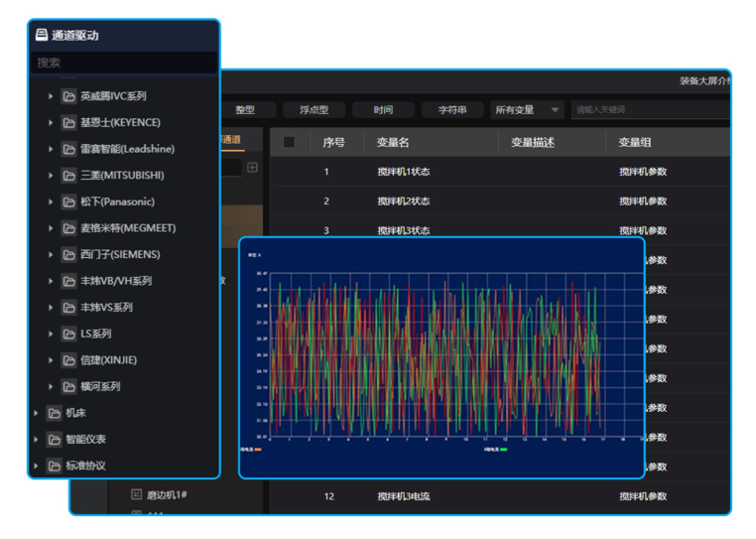The image size is (756, 539).
Task: Expand the 松下(Panasonic) tree node
Action: [51, 202]
